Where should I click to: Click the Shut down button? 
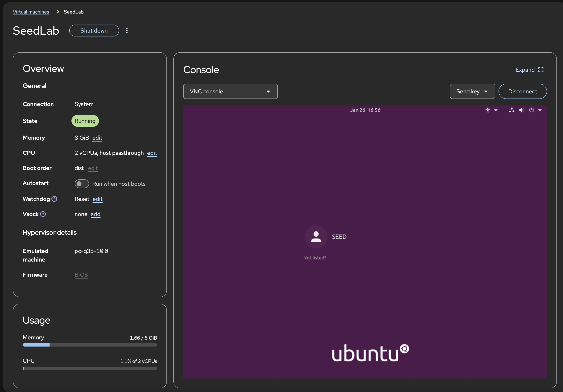94,31
